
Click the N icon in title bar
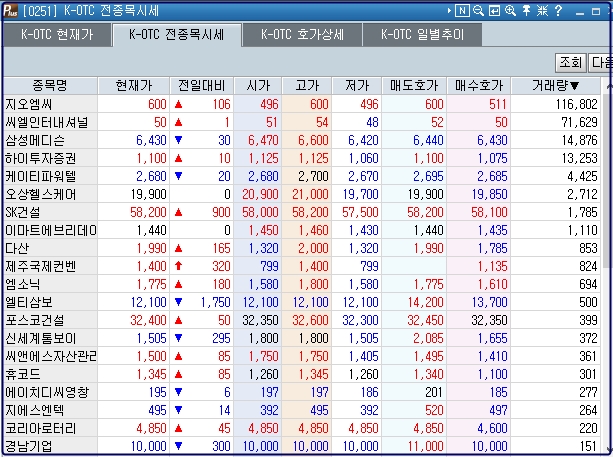pos(462,11)
